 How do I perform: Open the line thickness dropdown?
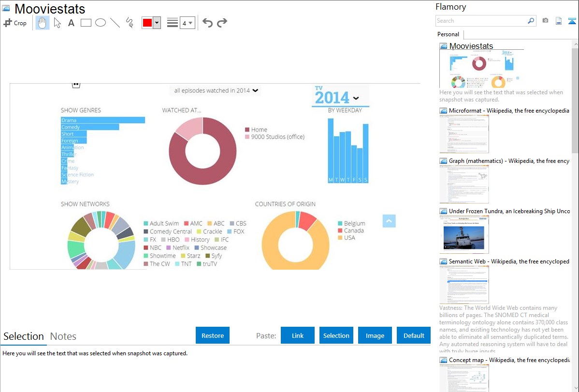pos(187,23)
